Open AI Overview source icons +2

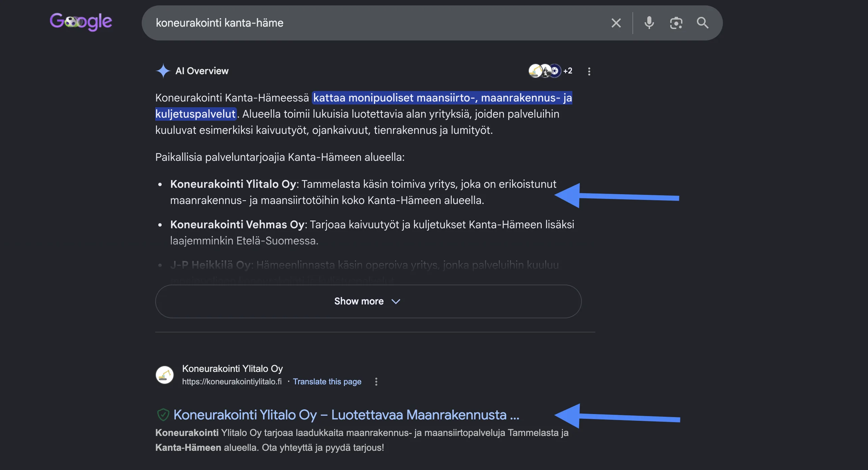(550, 71)
